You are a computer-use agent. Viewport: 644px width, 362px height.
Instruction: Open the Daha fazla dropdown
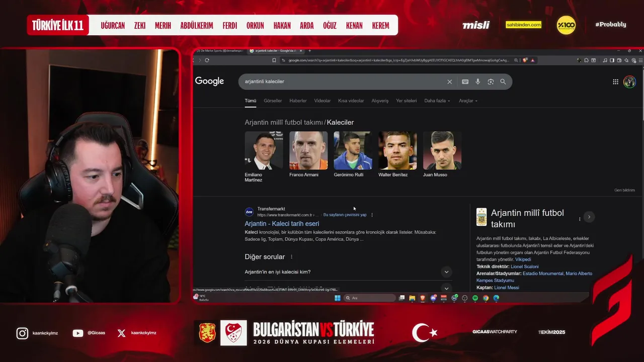click(x=437, y=101)
